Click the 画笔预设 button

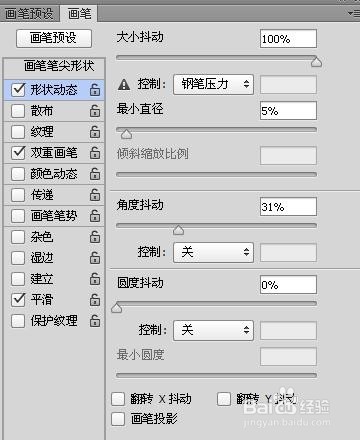pyautogui.click(x=54, y=38)
